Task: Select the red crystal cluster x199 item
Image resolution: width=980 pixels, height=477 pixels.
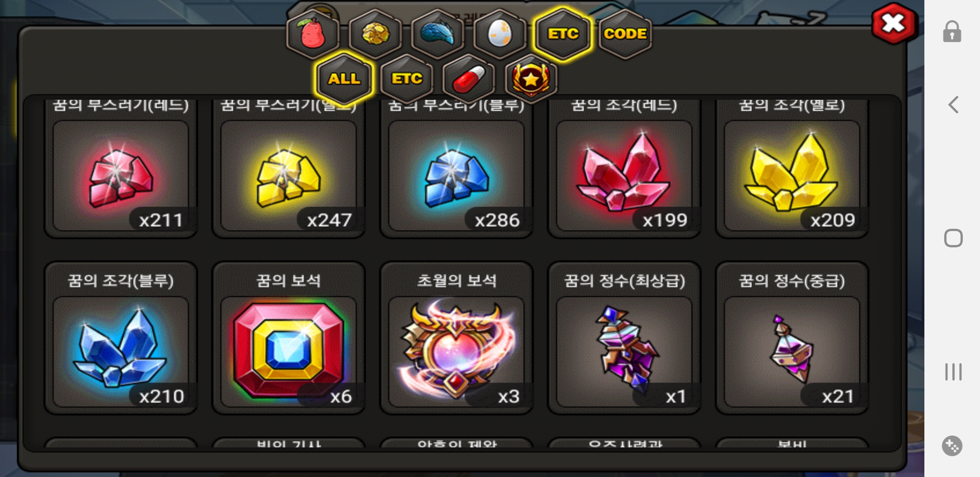Action: point(624,168)
